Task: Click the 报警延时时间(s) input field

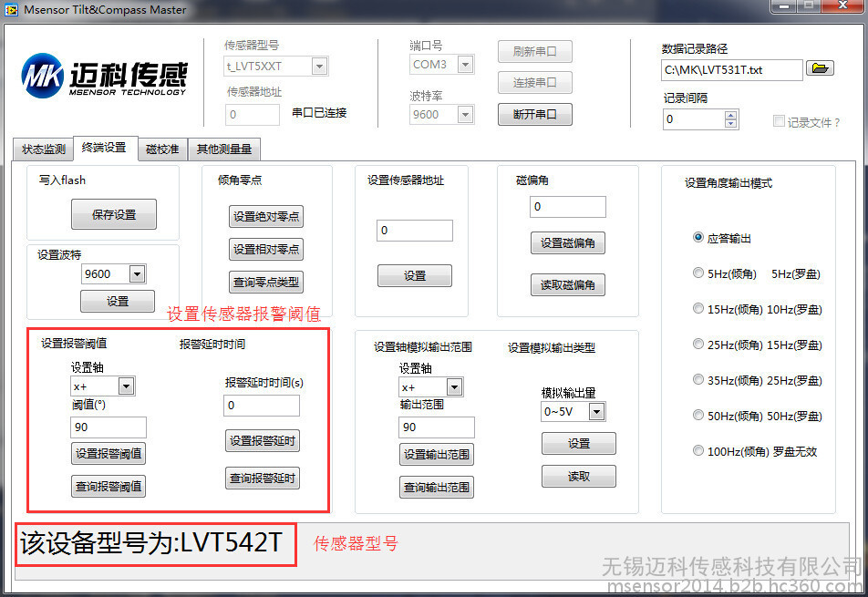Action: coord(262,405)
